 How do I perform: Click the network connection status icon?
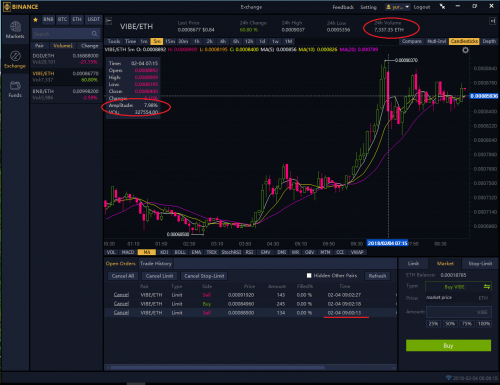449,378
